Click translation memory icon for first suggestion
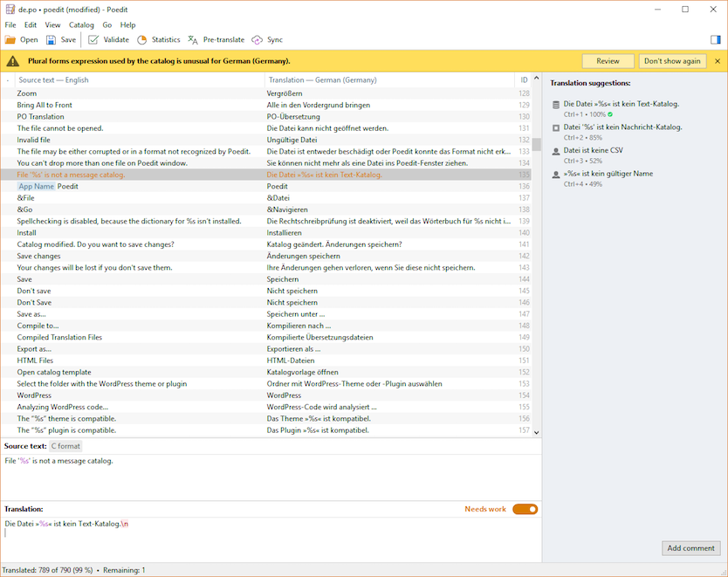The width and height of the screenshot is (728, 577). click(x=556, y=105)
